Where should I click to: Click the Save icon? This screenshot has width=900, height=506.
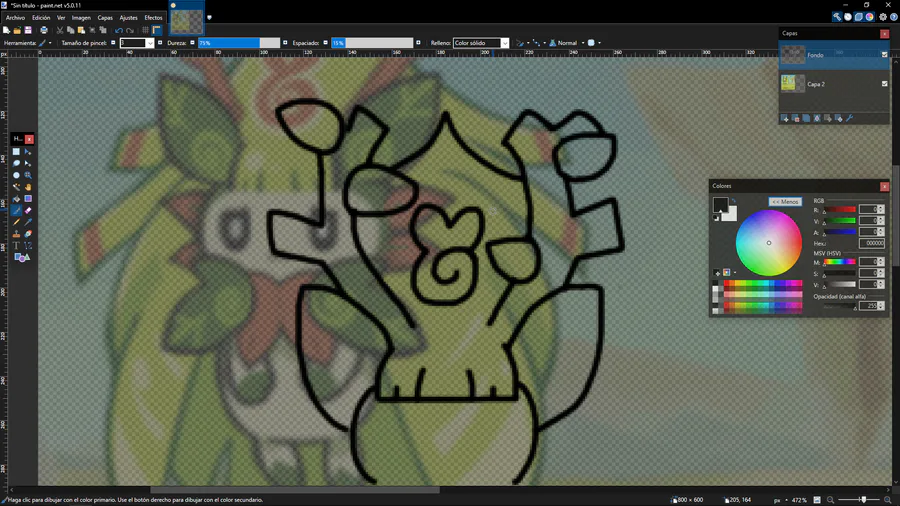pos(28,30)
